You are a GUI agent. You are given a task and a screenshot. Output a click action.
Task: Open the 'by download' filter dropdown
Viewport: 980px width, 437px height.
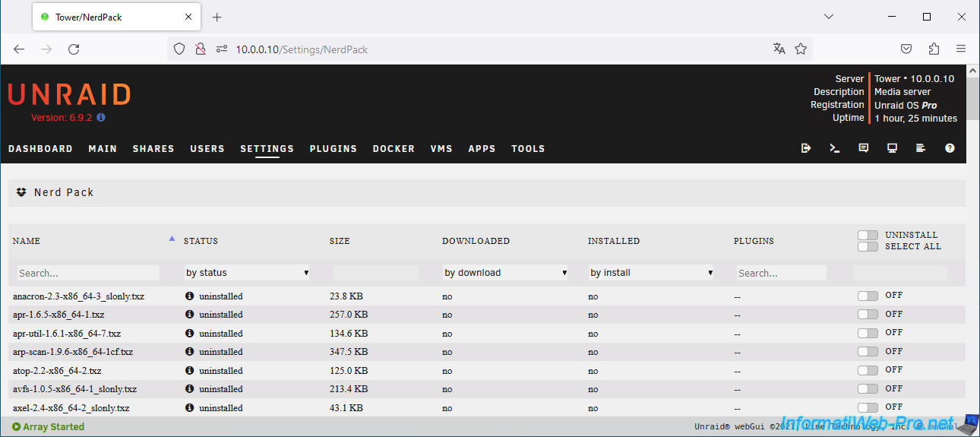click(x=505, y=272)
